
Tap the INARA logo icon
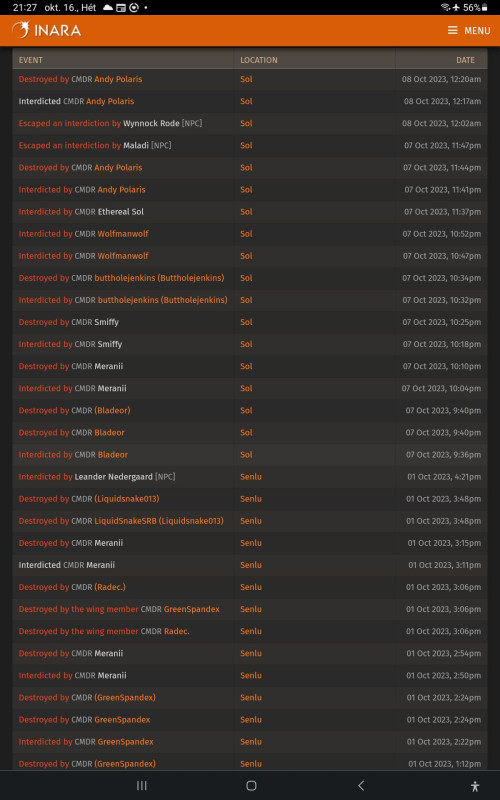pos(21,30)
